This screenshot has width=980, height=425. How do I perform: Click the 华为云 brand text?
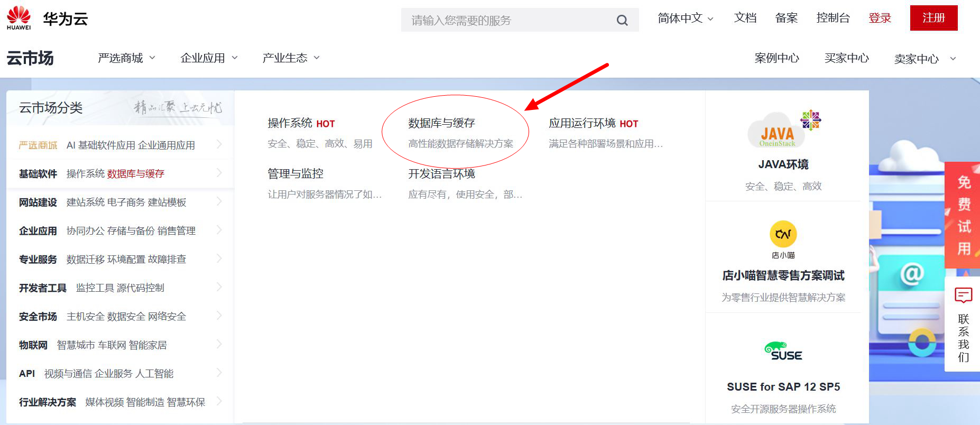[66, 19]
